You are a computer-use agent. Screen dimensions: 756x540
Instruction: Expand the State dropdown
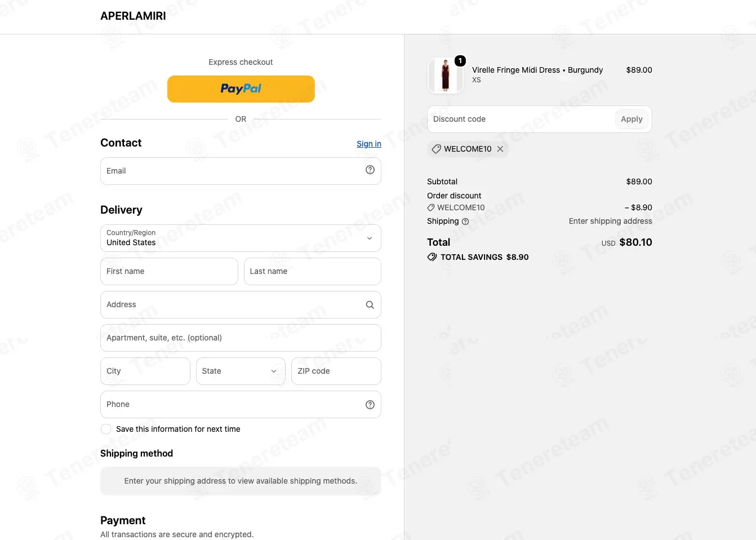[x=241, y=371]
